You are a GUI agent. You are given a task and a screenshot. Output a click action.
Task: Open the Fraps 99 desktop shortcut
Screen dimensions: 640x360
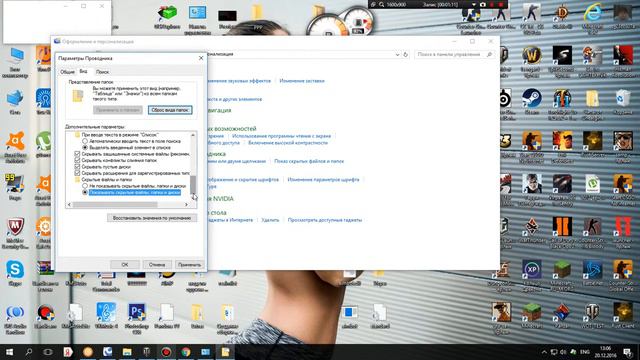(15, 184)
